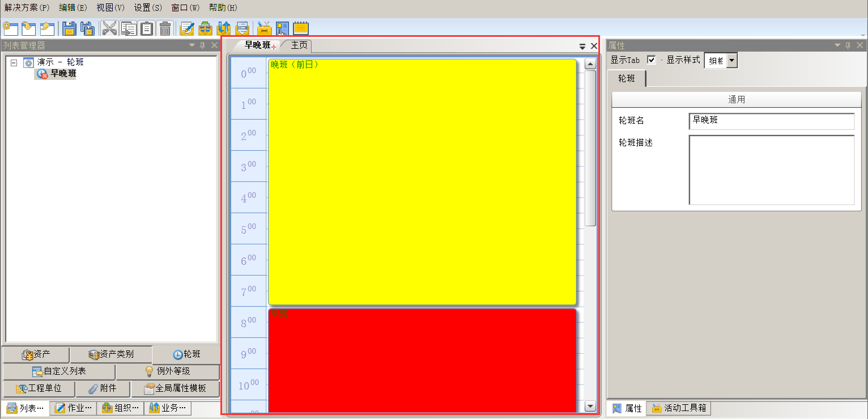Click the yellow notepad toolbar icon
The height and width of the screenshot is (419, 868).
(300, 28)
